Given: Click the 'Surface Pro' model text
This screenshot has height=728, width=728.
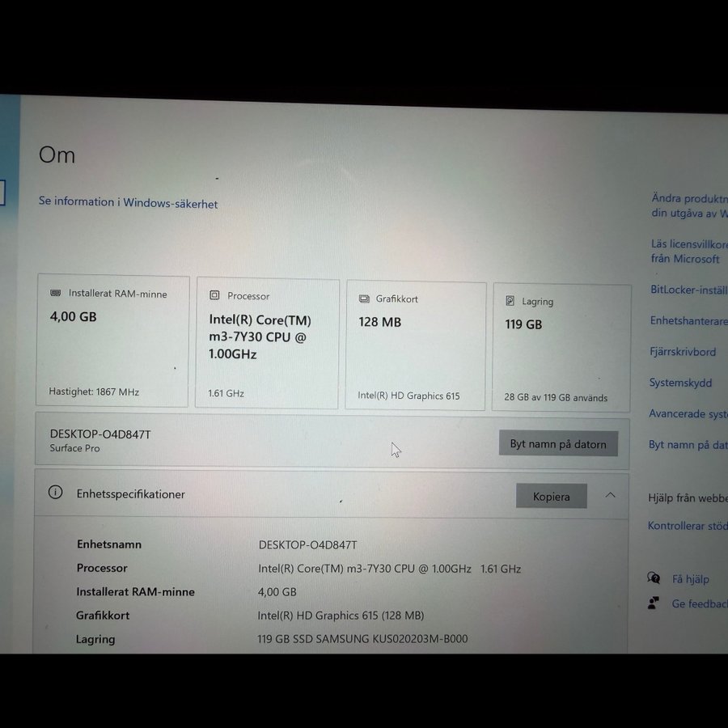Looking at the screenshot, I should pyautogui.click(x=74, y=448).
